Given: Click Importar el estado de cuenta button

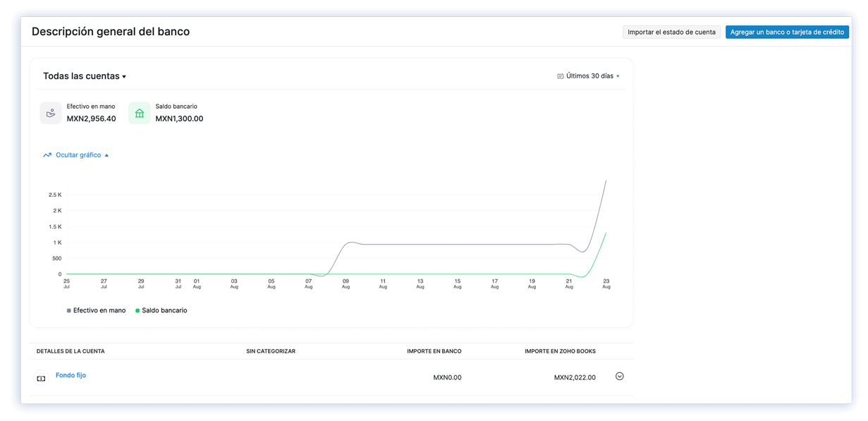Looking at the screenshot, I should coord(671,32).
